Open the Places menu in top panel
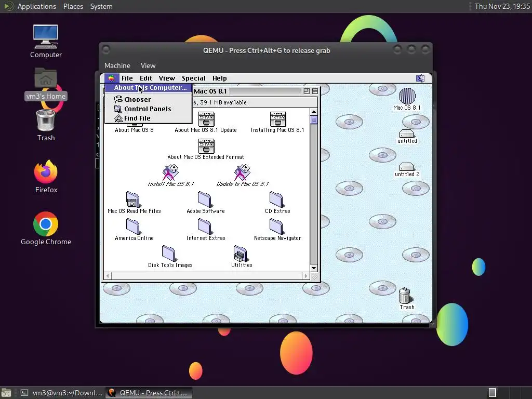 [x=73, y=6]
